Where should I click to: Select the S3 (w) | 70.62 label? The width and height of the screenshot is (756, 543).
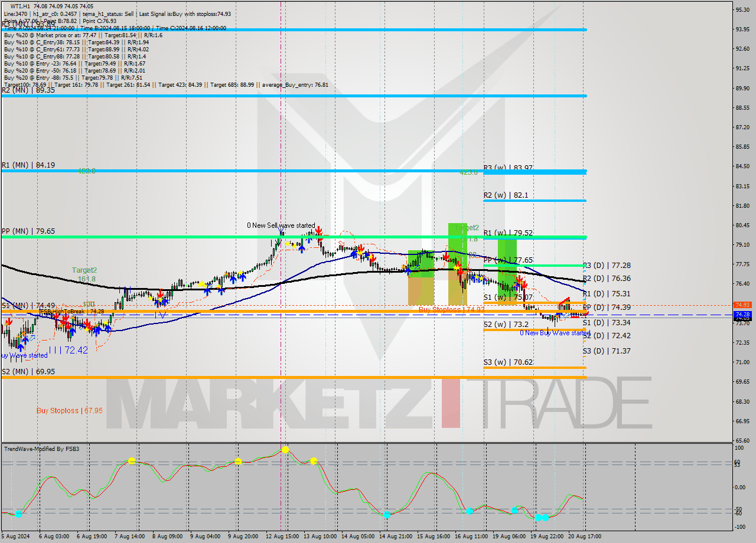point(509,362)
